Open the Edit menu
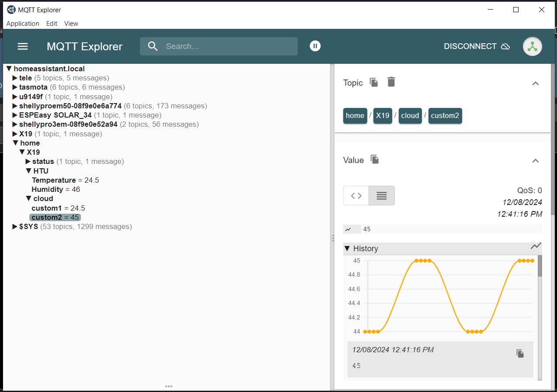This screenshot has width=557, height=392. coord(52,24)
